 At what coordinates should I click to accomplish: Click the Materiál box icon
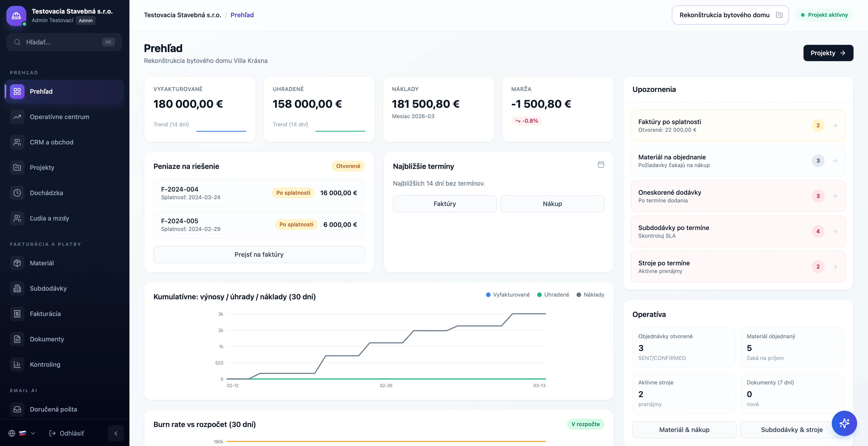coord(17,263)
